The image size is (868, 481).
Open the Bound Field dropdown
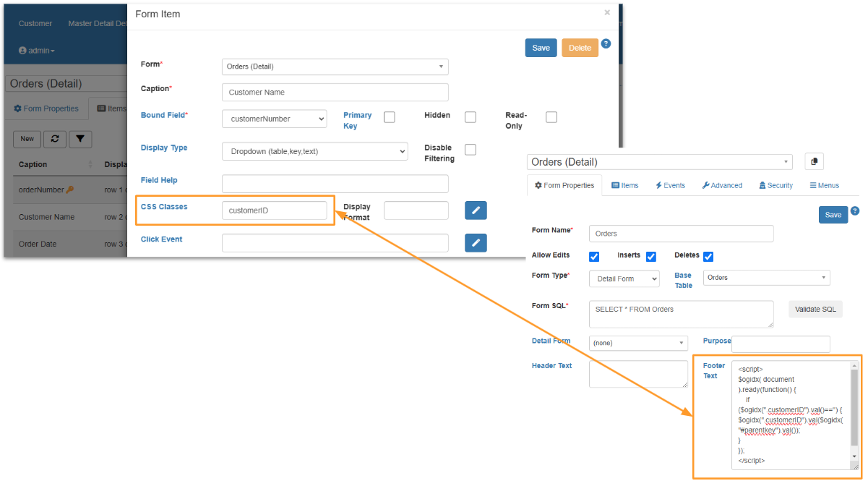[x=274, y=119]
